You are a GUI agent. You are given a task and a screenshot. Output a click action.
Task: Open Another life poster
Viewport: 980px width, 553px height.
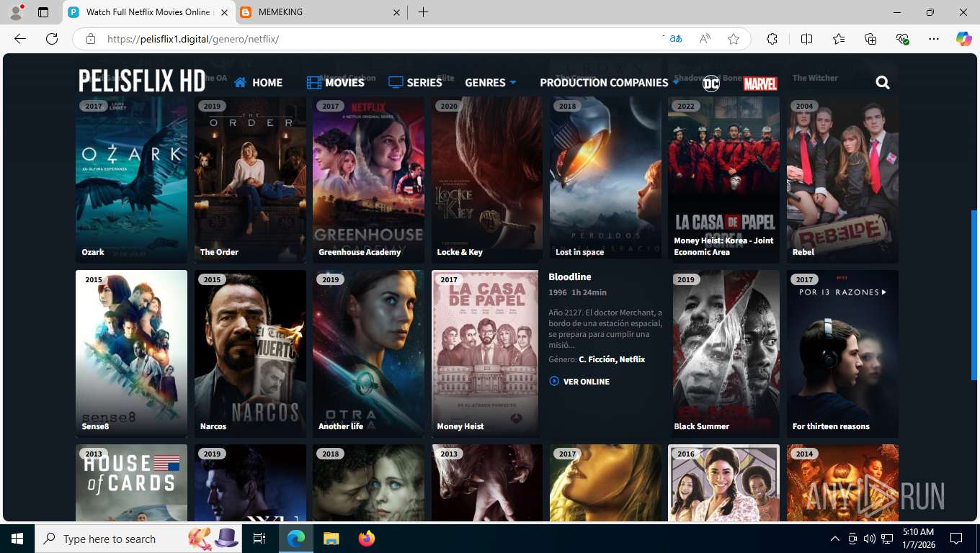coord(368,354)
